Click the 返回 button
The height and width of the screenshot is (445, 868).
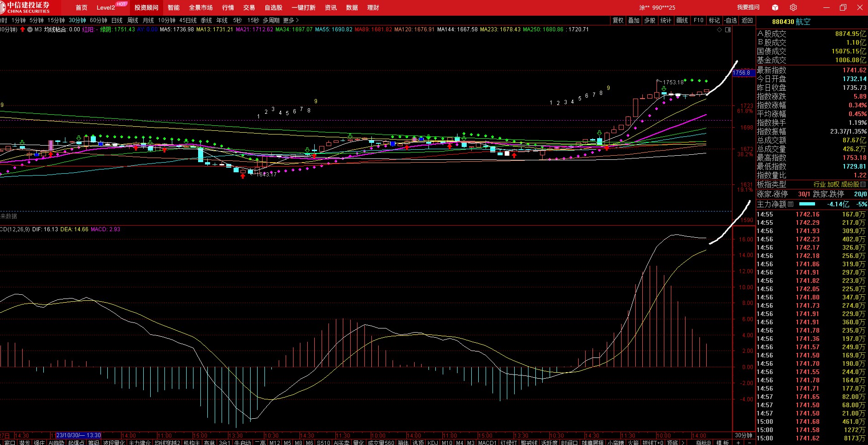[747, 20]
